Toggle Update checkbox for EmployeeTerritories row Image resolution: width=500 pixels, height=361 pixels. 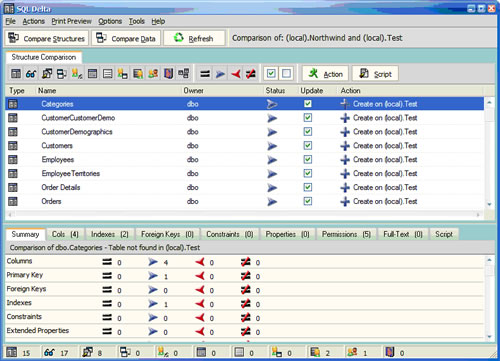[x=308, y=173]
